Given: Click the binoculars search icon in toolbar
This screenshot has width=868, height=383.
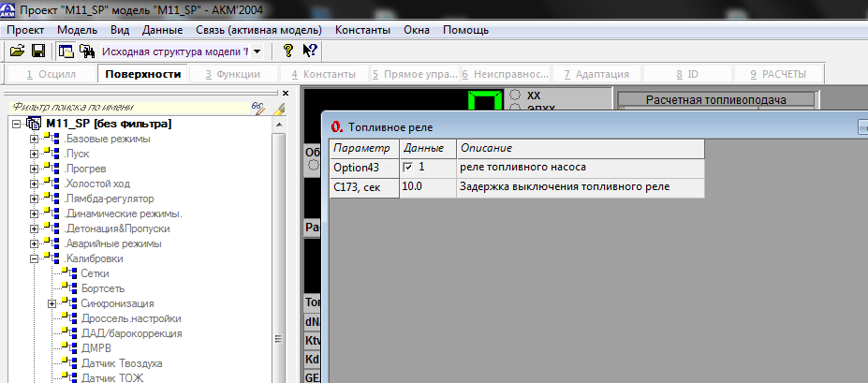Looking at the screenshot, I should 87,51.
